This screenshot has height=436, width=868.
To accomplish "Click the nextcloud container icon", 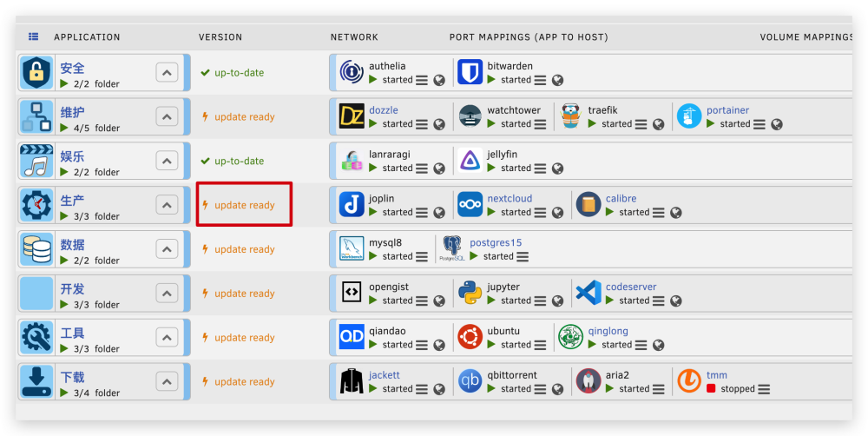I will [470, 204].
